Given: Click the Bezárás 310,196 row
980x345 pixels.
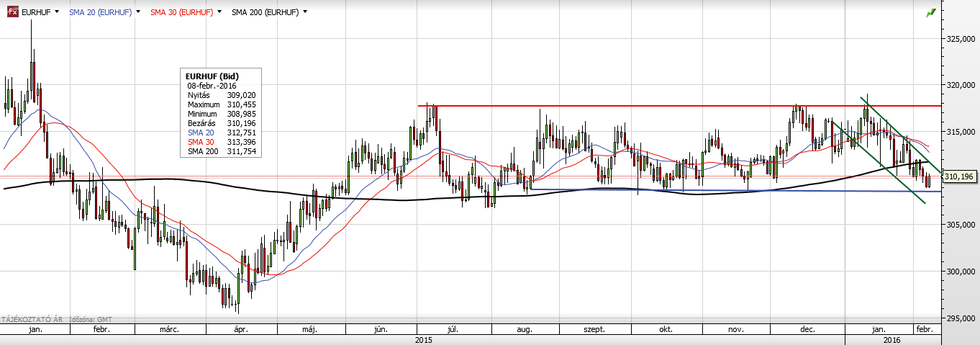Looking at the screenshot, I should point(222,123).
